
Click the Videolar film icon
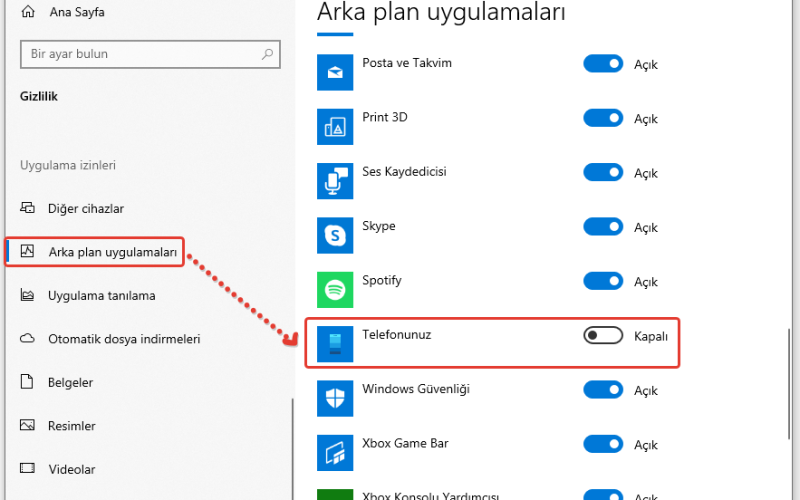pos(28,468)
